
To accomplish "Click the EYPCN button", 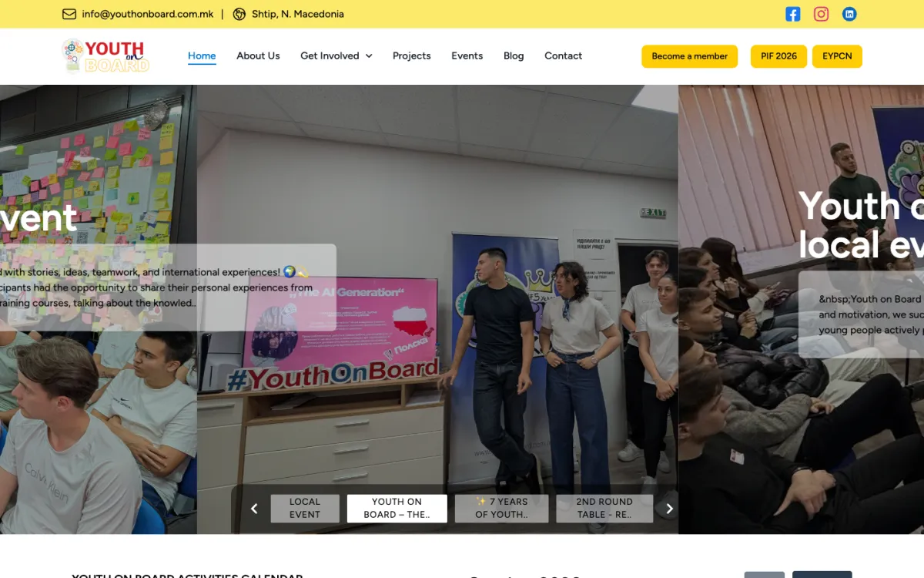I will (837, 56).
